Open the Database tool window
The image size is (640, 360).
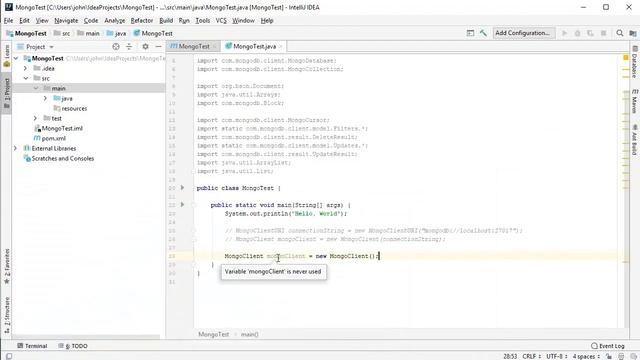pyautogui.click(x=635, y=62)
